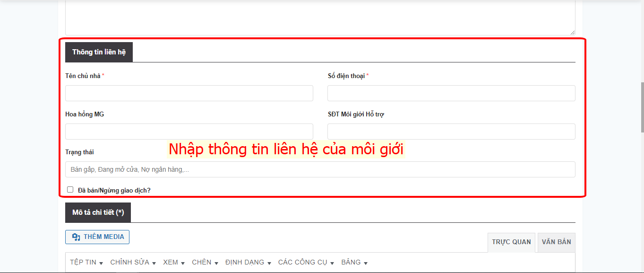Select the Hoa hồng MG text box
644x273 pixels.
pyautogui.click(x=189, y=132)
